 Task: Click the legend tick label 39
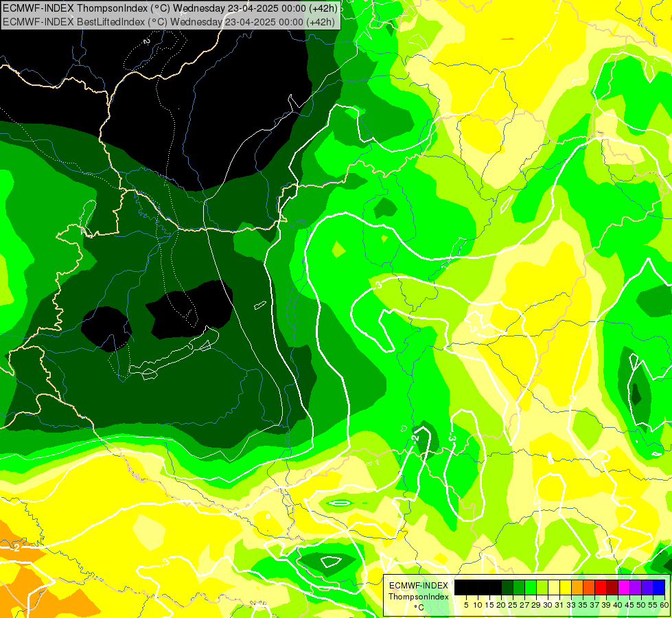[x=606, y=605]
